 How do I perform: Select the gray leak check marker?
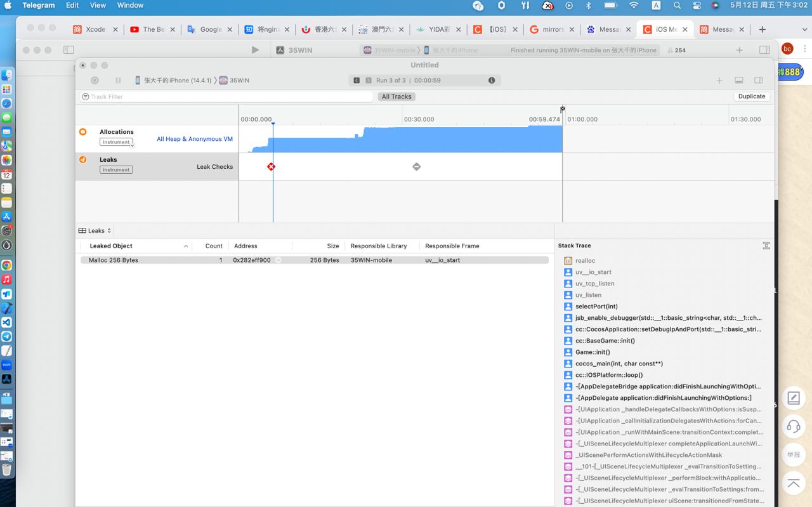pyautogui.click(x=416, y=167)
